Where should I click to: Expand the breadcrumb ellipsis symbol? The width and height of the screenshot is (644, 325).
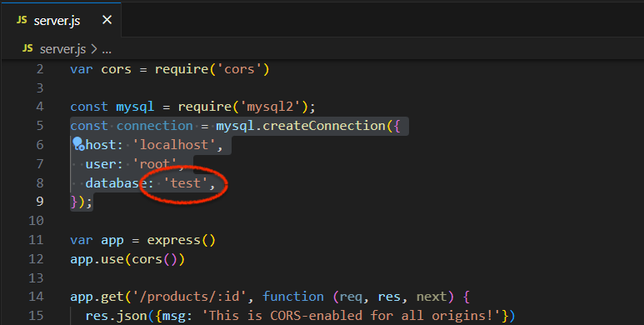click(x=107, y=50)
